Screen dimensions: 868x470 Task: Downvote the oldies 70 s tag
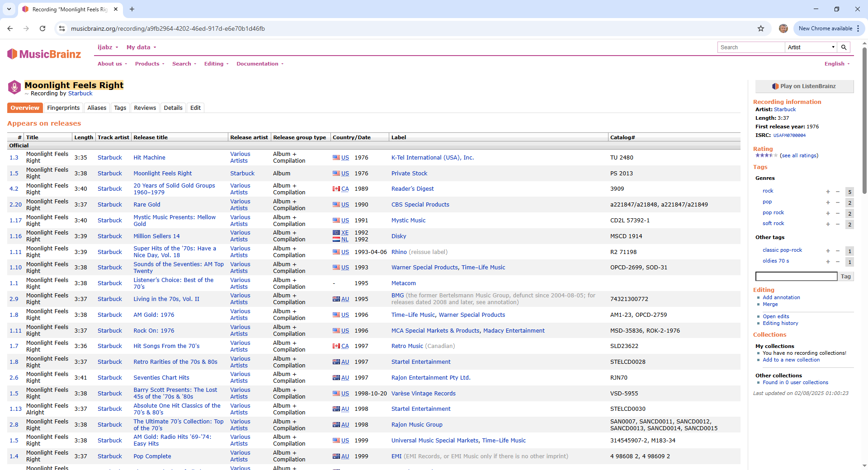pyautogui.click(x=838, y=262)
